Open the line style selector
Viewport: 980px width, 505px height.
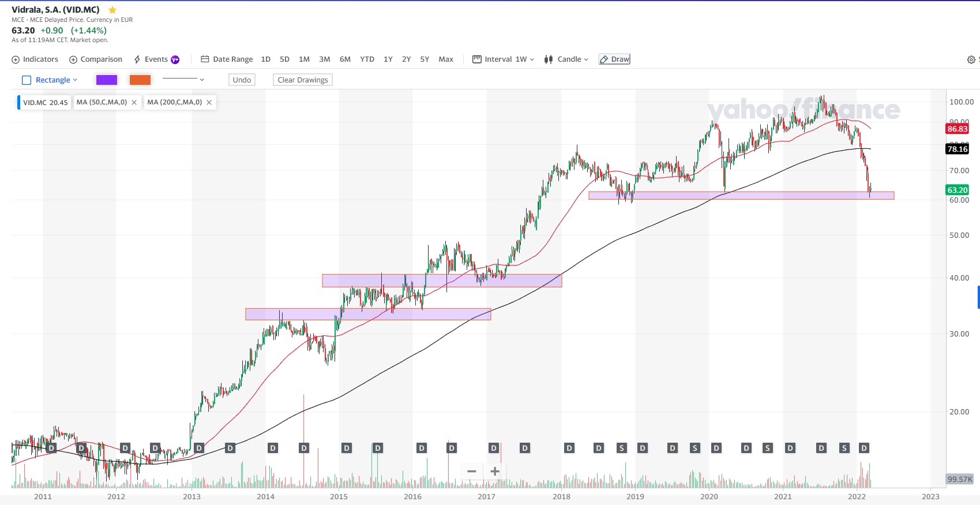click(x=183, y=80)
